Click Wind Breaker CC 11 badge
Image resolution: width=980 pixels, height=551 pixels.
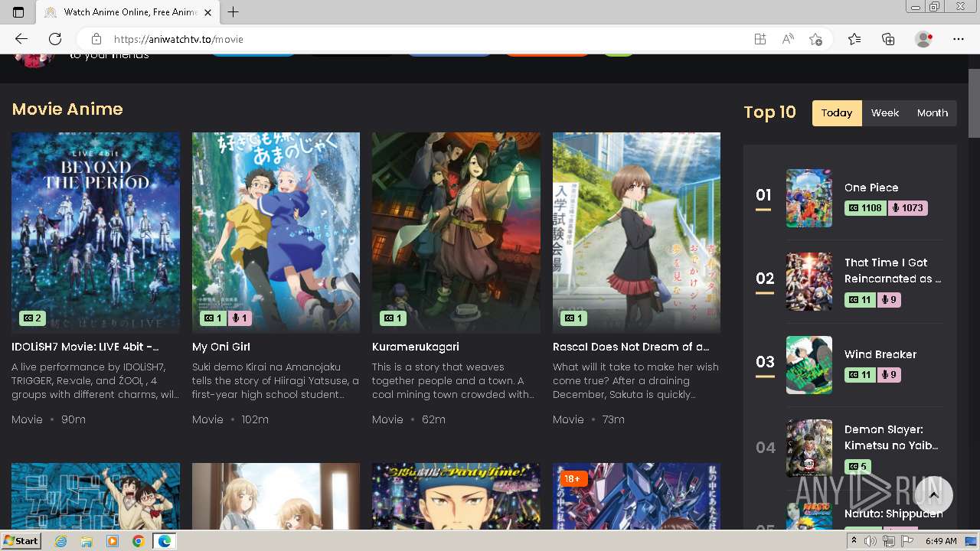pos(861,375)
